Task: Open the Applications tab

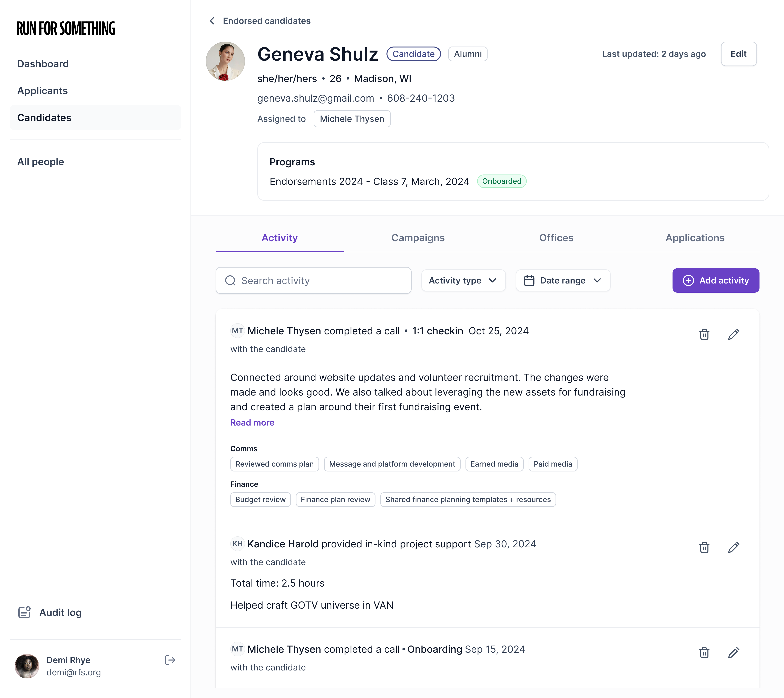Action: 695,238
